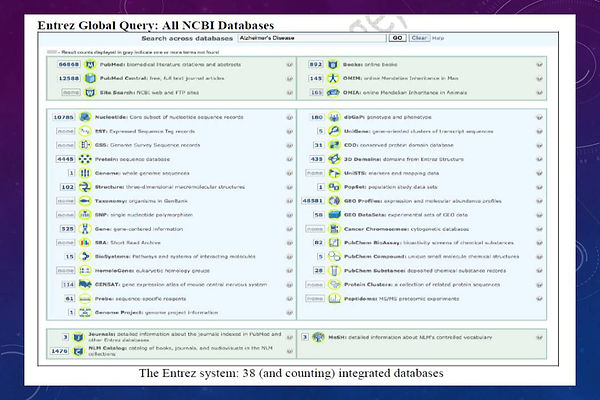Click the question-mark icon on Books row
600x400 pixels.
[x=539, y=65]
